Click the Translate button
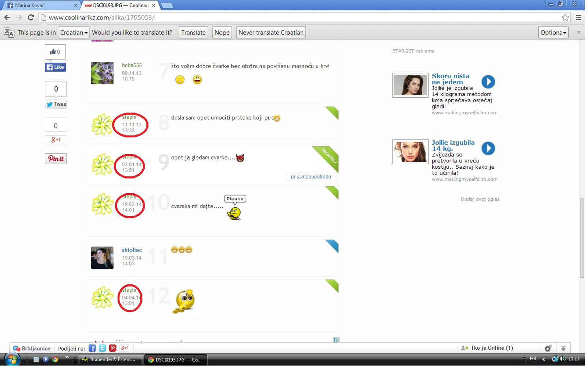Screen dimensions: 588x367 [193, 32]
